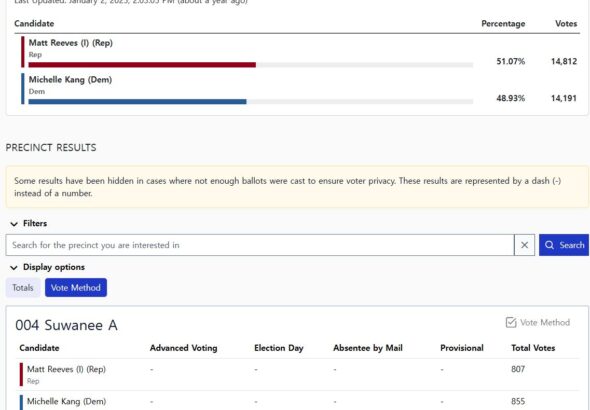Select the Totals display toggle

pos(23,288)
